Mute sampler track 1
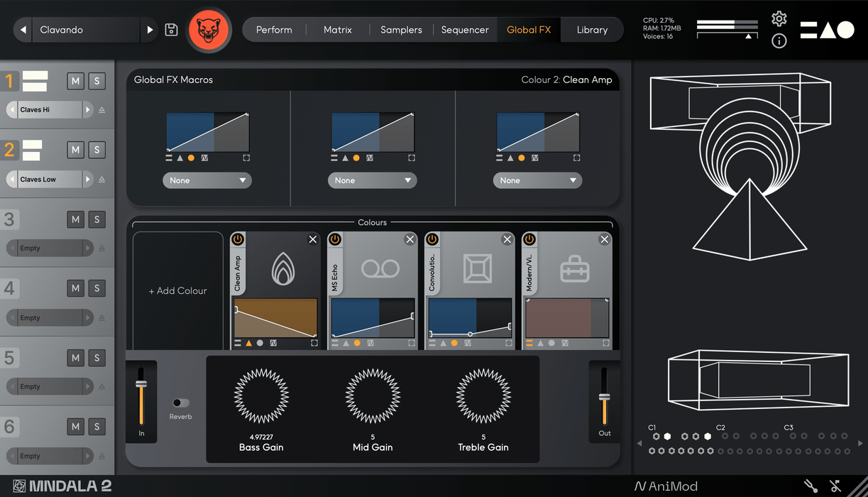 [75, 81]
